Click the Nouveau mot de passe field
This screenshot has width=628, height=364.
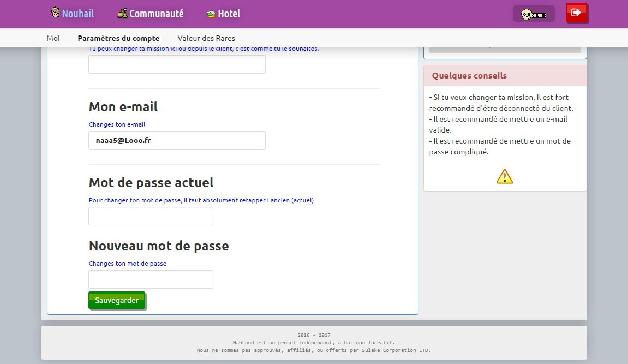click(x=151, y=279)
